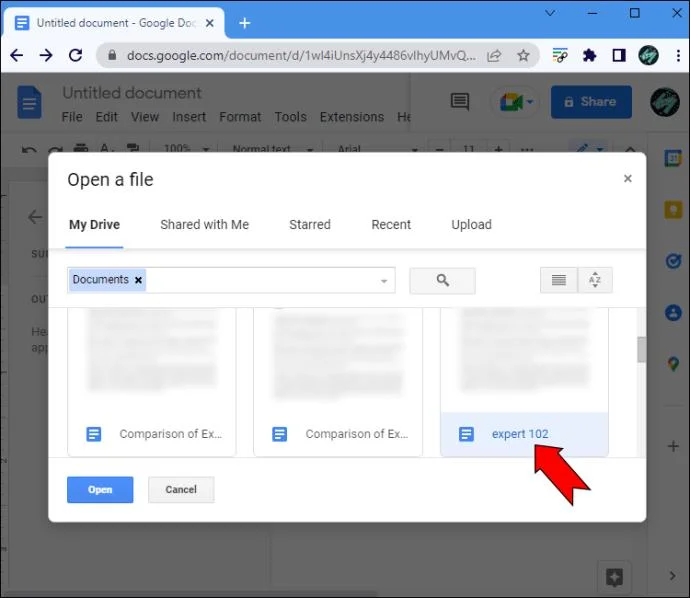Image resolution: width=690 pixels, height=598 pixels.
Task: Close the Untitled document browser tab
Action: [210, 23]
